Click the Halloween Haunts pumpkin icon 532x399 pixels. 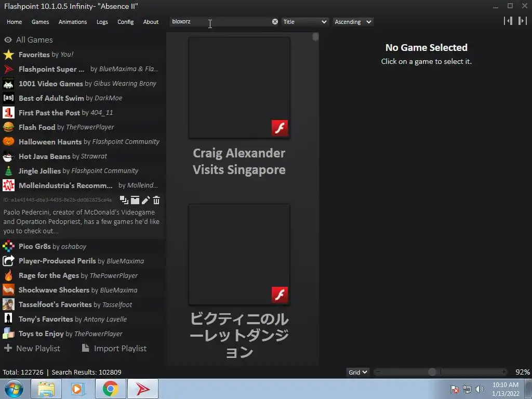(x=8, y=141)
